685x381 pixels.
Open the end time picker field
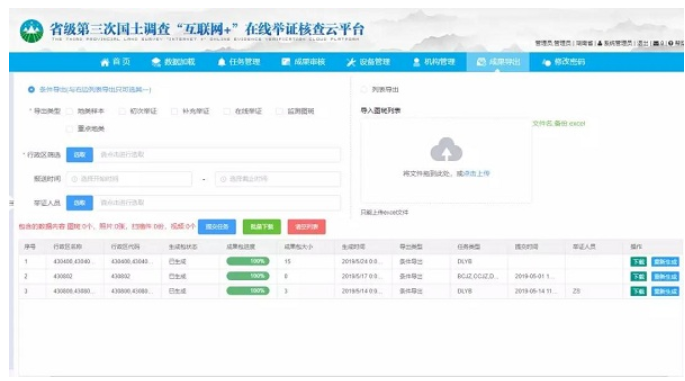click(x=277, y=179)
